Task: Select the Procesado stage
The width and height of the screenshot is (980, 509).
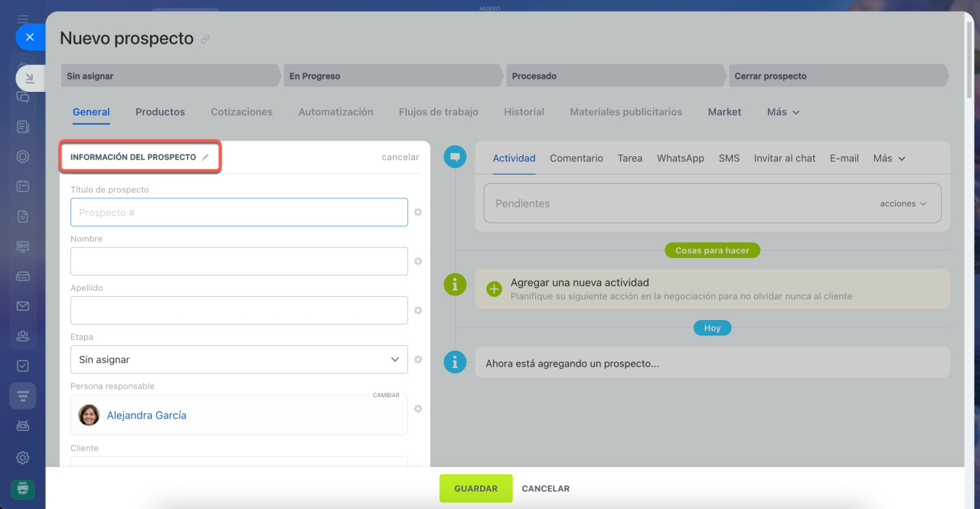Action: 616,76
